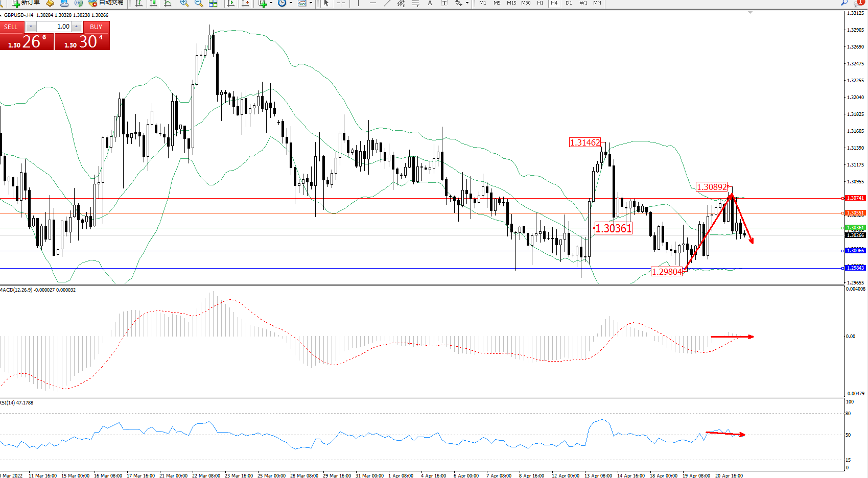The image size is (868, 478).
Task: Switch to the M15 timeframe
Action: pos(511,3)
